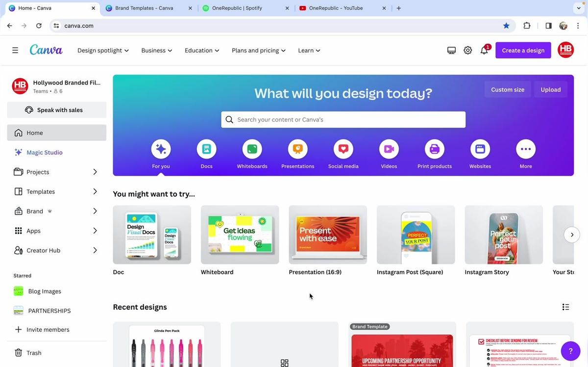Pick the Videos category icon
Screen dimensions: 588x367
point(389,149)
